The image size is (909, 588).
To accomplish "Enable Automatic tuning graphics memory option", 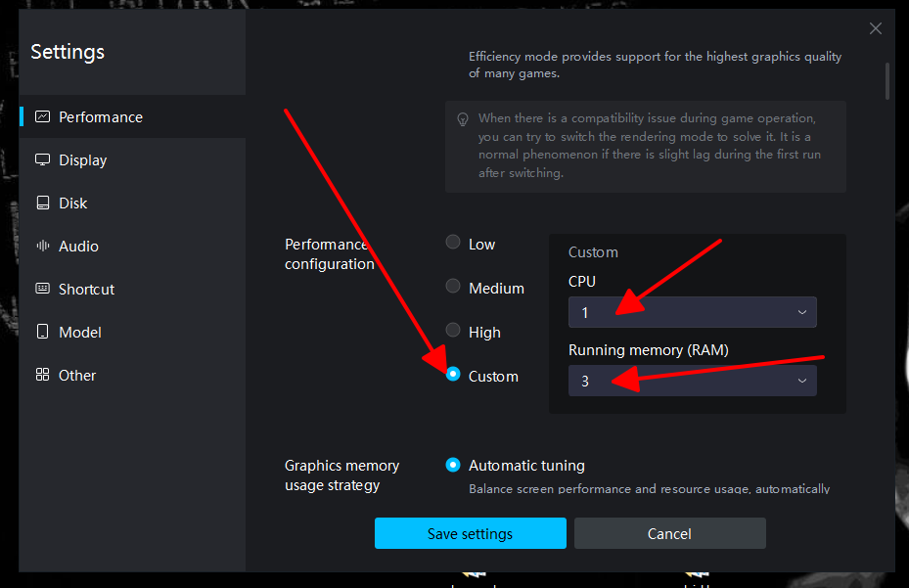I will pos(453,465).
